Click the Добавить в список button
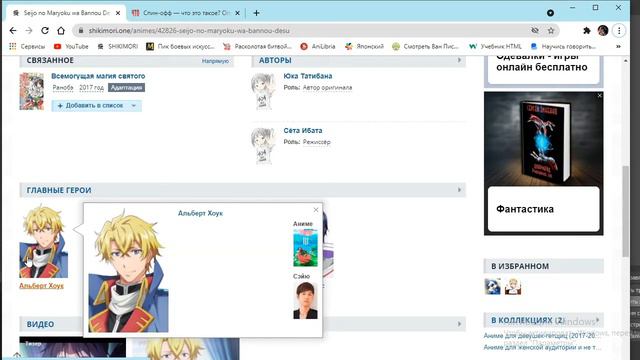The height and width of the screenshot is (360, 640). (x=91, y=106)
